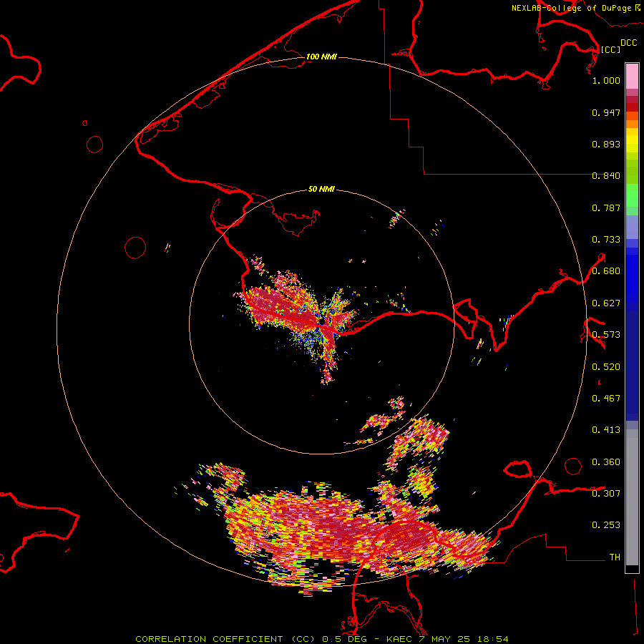Select the 0.680 scale value
644x644 pixels.
pyautogui.click(x=606, y=271)
